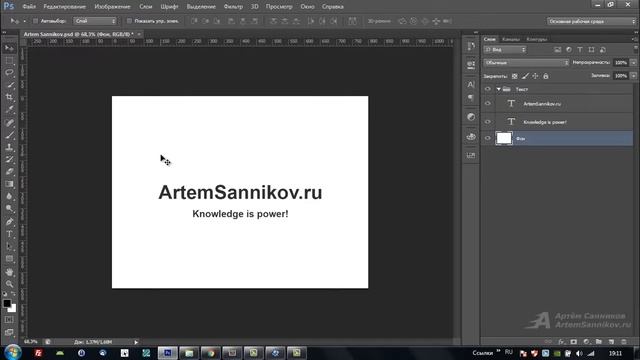The image size is (640, 360).
Task: Collapse the Текст layer group
Action: click(x=498, y=89)
